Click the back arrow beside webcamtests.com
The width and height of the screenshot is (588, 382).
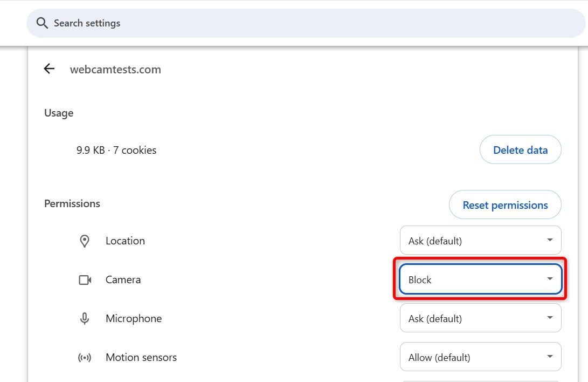click(x=49, y=69)
